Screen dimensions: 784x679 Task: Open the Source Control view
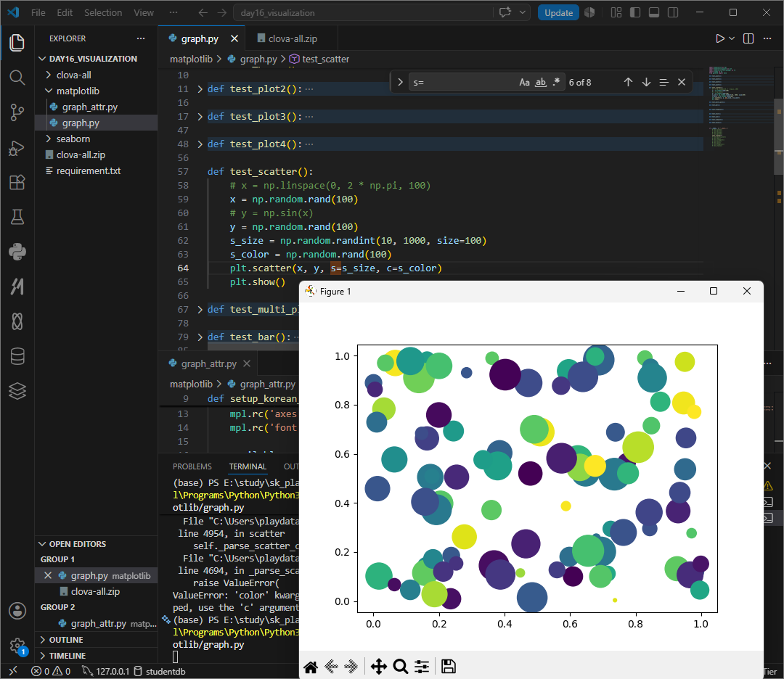point(17,112)
